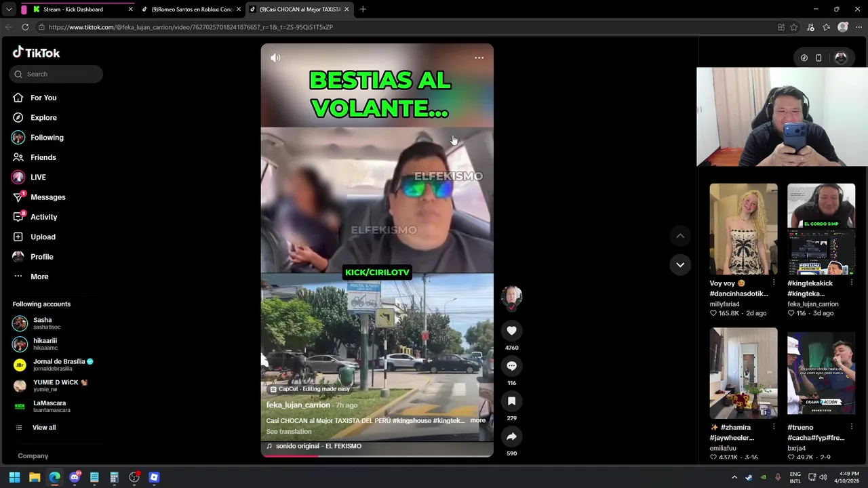Viewport: 868px width, 488px height.
Task: Show hidden system tray icons
Action: tap(734, 477)
